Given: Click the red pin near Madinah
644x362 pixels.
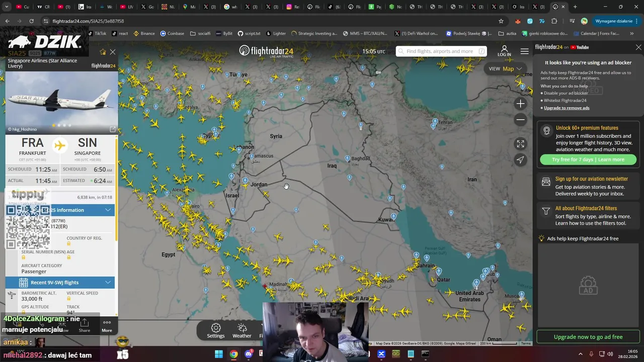Looking at the screenshot, I should click(x=265, y=286).
